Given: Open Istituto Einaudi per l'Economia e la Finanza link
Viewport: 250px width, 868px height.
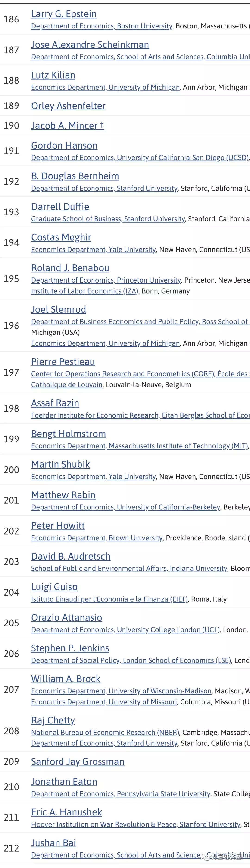Looking at the screenshot, I should [109, 599].
